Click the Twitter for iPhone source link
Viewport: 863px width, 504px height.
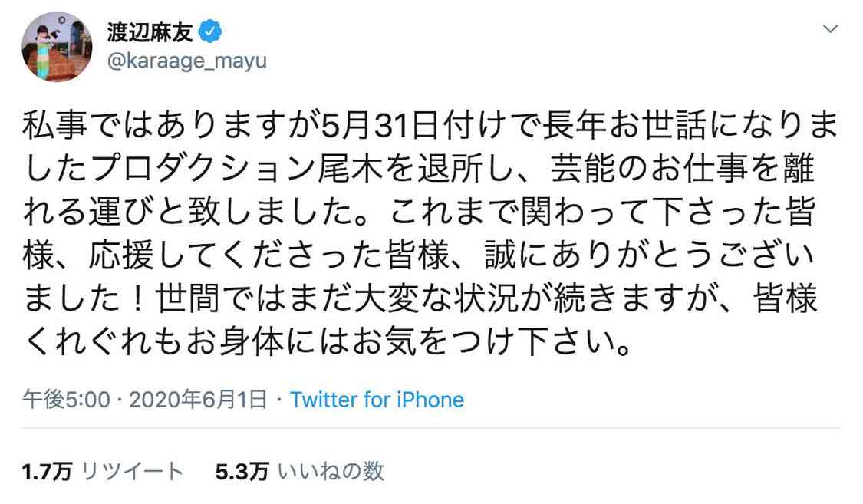coord(377,400)
